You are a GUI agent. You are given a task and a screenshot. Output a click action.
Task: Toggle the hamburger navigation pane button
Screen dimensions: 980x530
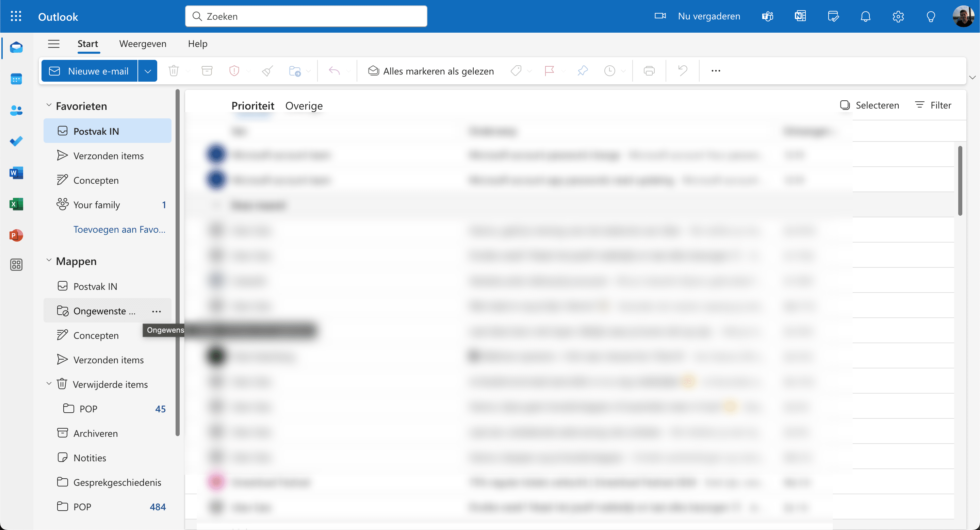[54, 44]
